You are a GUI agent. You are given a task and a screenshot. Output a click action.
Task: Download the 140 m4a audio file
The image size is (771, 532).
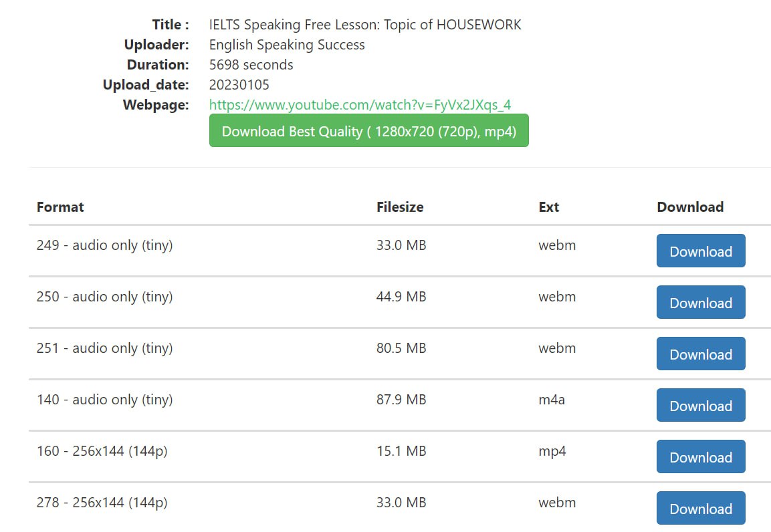click(x=701, y=405)
